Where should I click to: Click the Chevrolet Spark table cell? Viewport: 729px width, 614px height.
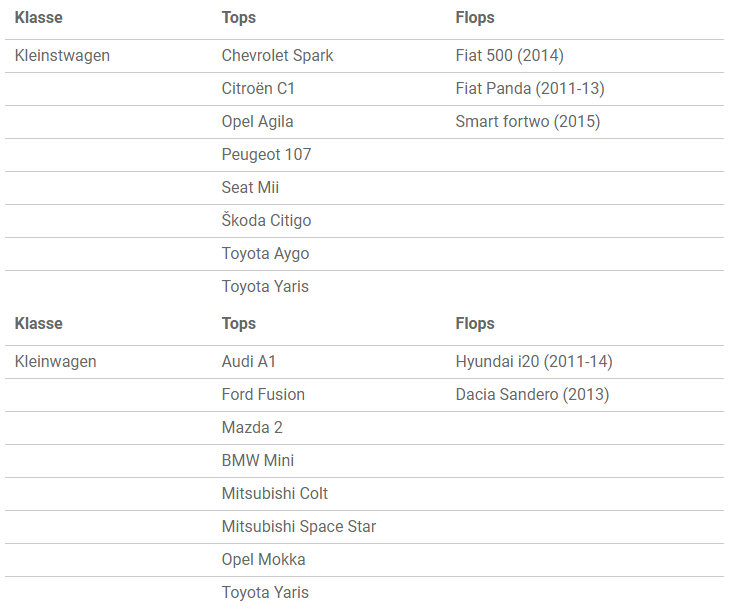tap(277, 56)
